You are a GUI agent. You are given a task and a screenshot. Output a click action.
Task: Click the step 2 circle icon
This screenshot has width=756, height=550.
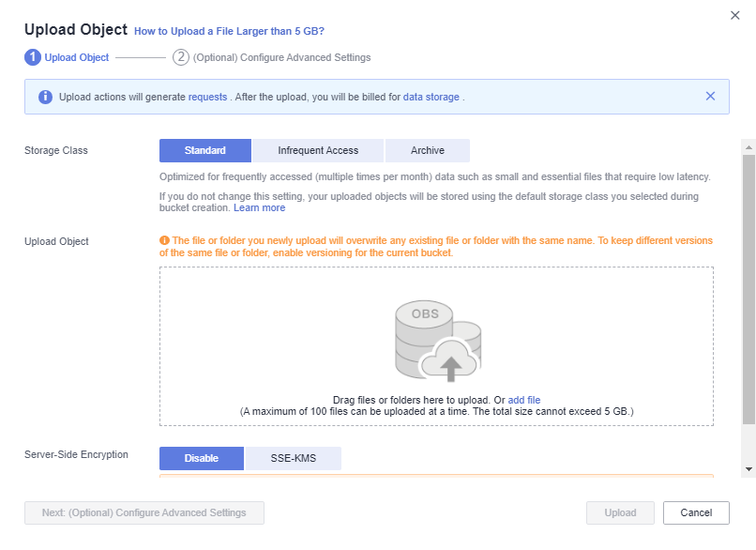[181, 57]
